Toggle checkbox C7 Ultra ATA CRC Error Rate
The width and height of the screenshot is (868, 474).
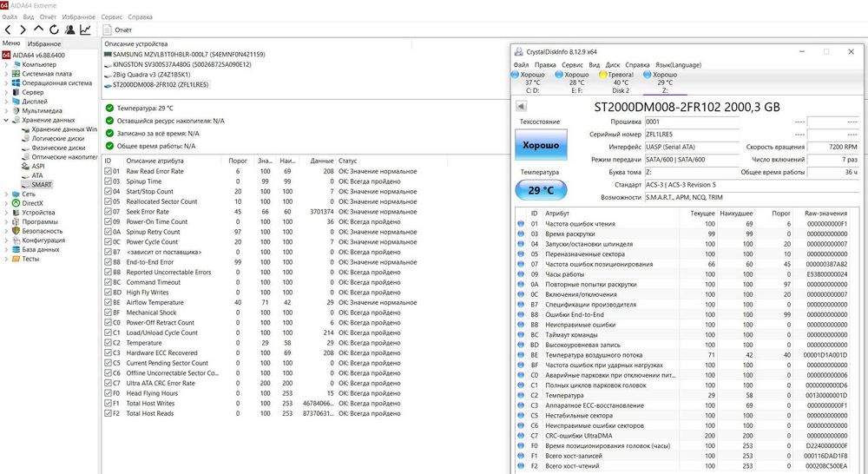click(x=108, y=383)
